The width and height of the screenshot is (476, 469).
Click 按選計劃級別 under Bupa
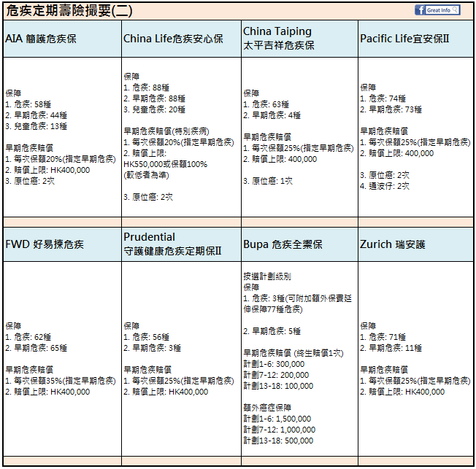[267, 276]
